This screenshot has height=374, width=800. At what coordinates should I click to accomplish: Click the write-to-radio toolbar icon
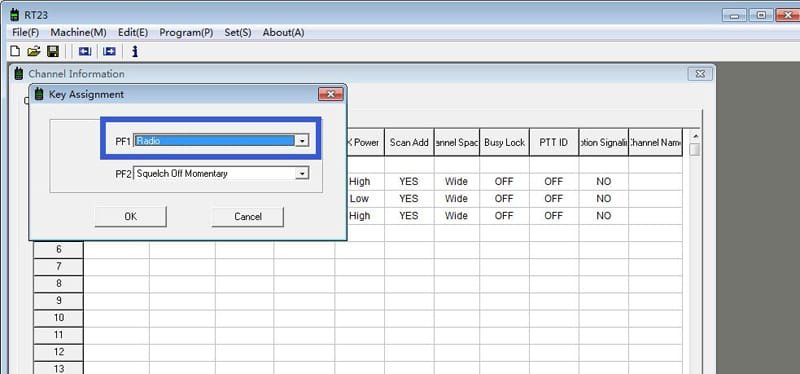(x=109, y=51)
